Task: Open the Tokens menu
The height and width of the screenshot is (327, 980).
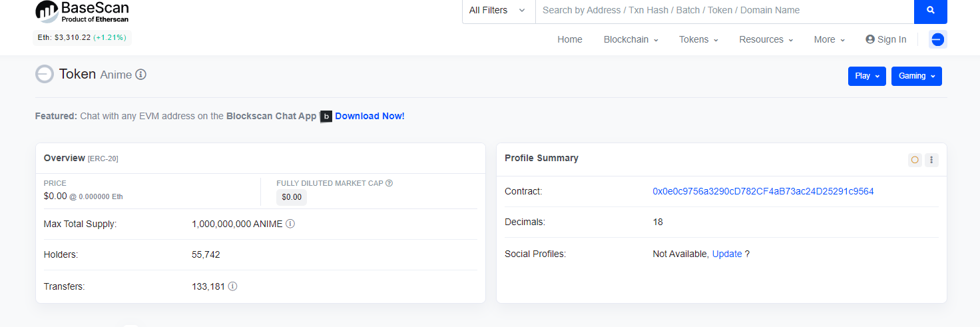Action: [x=698, y=39]
